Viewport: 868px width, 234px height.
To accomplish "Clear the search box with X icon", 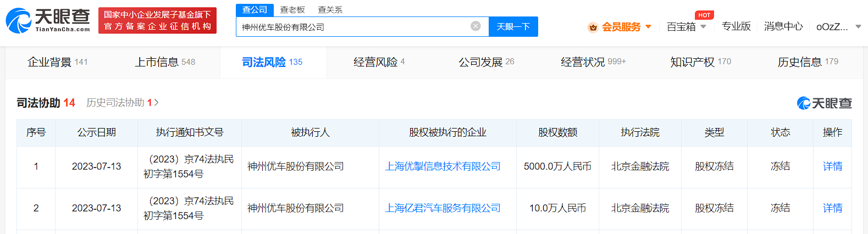I will pos(476,26).
